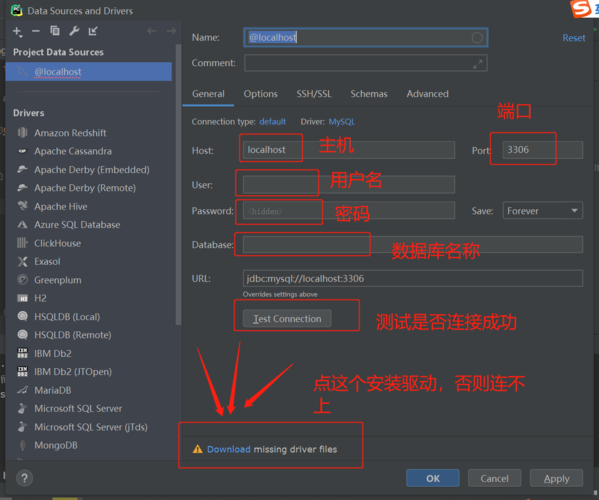Click the Test Connection button
This screenshot has width=599, height=500.
[287, 319]
